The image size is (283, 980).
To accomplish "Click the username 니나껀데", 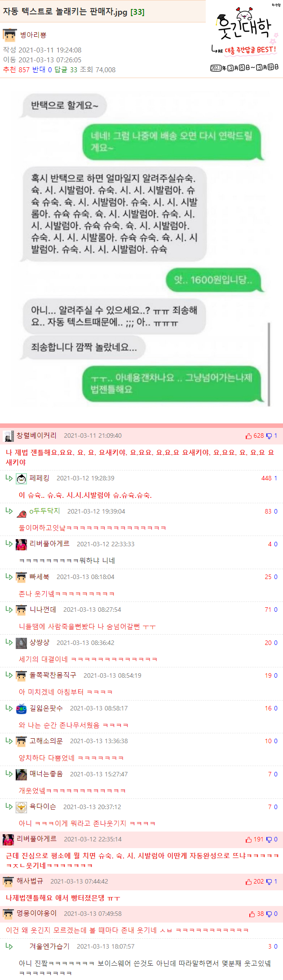I will 43,610.
